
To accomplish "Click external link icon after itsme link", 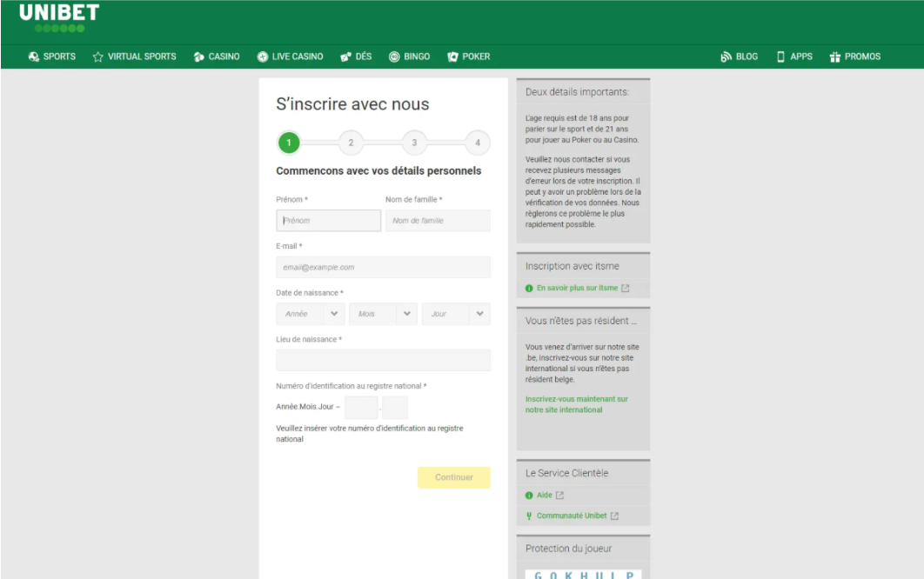I will click(626, 288).
